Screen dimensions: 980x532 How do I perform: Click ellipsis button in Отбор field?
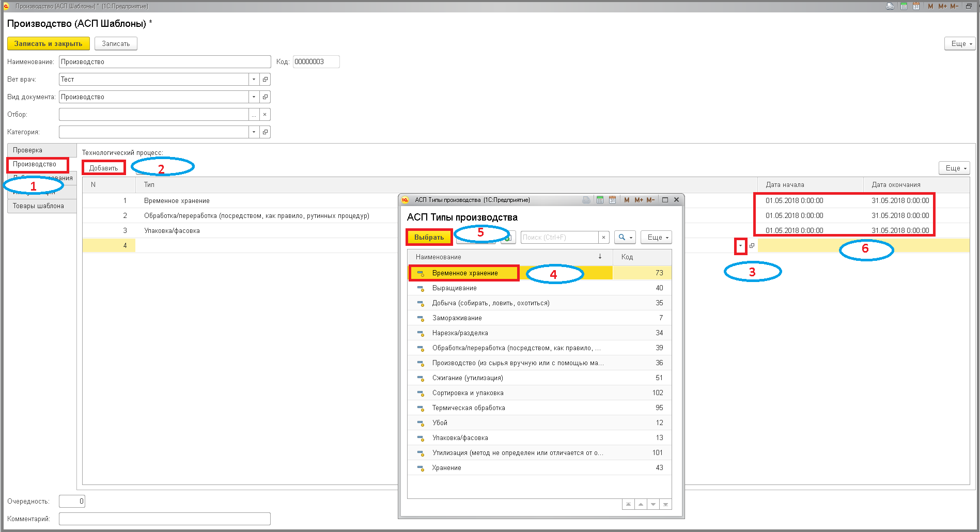[x=254, y=115]
